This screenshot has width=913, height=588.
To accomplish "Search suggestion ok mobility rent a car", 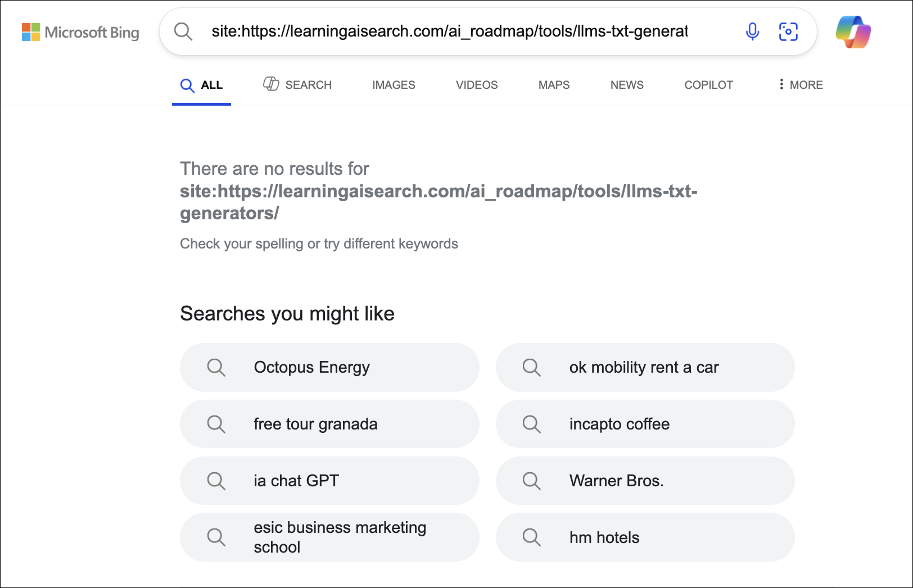I will [645, 368].
